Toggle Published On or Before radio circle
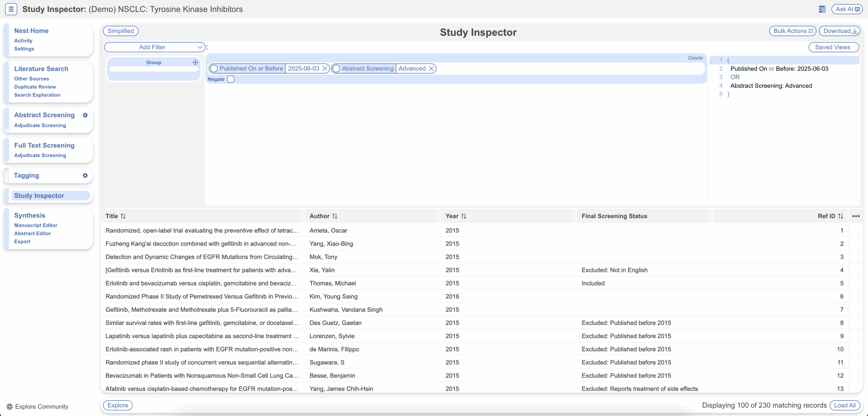This screenshot has width=868, height=416. (x=214, y=68)
